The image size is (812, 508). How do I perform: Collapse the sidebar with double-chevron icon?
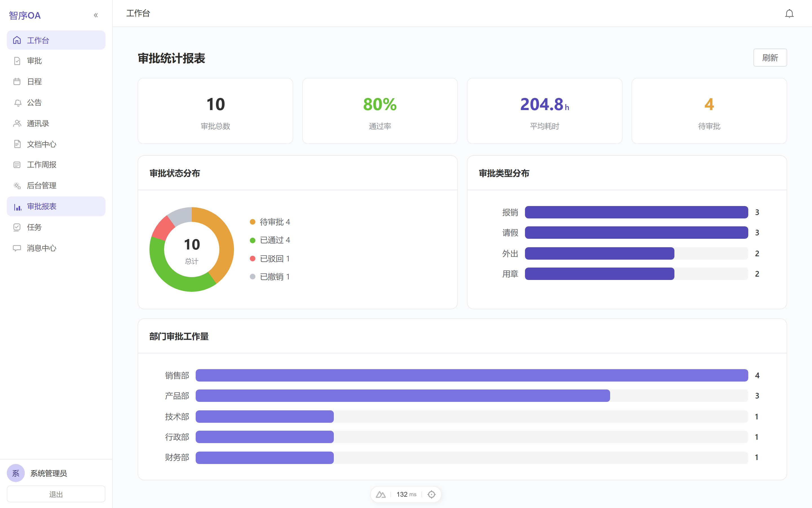coord(96,15)
